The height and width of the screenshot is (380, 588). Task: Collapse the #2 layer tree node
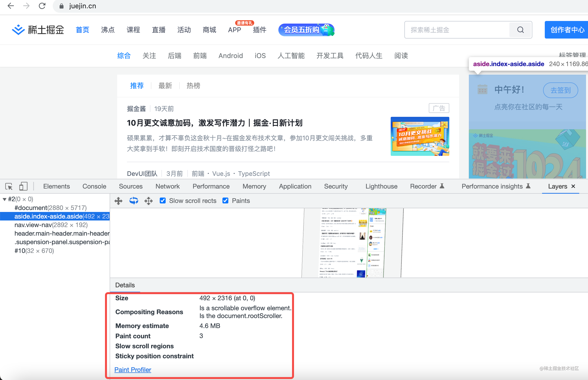pyautogui.click(x=4, y=199)
